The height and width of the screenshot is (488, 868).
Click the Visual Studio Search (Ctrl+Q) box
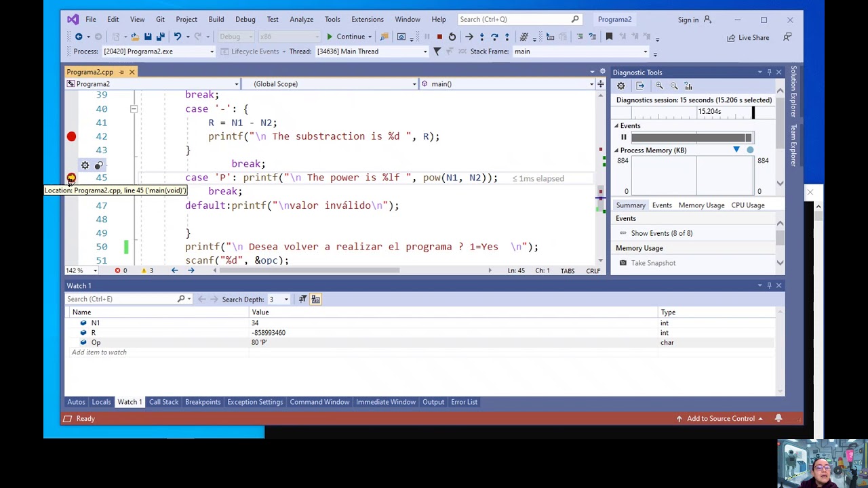click(x=519, y=20)
